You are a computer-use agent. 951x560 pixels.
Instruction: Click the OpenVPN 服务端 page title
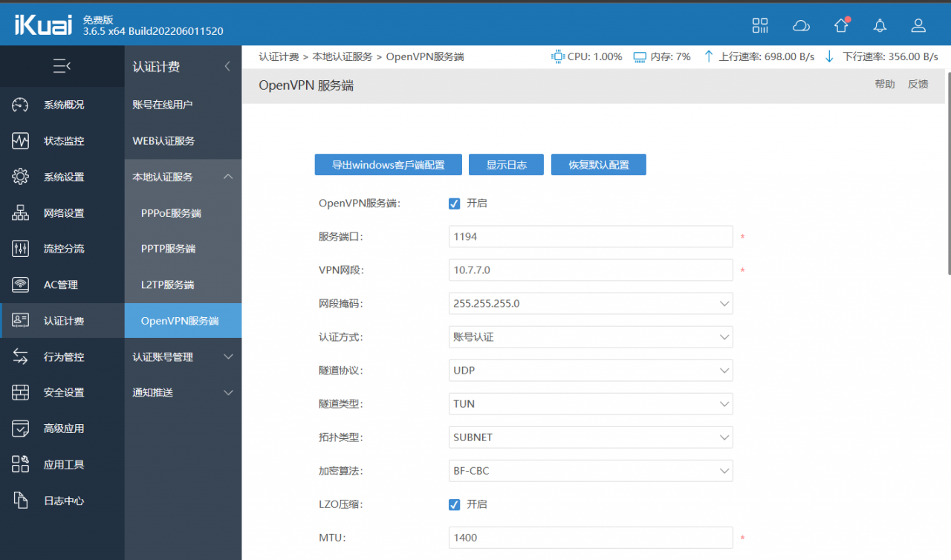306,85
